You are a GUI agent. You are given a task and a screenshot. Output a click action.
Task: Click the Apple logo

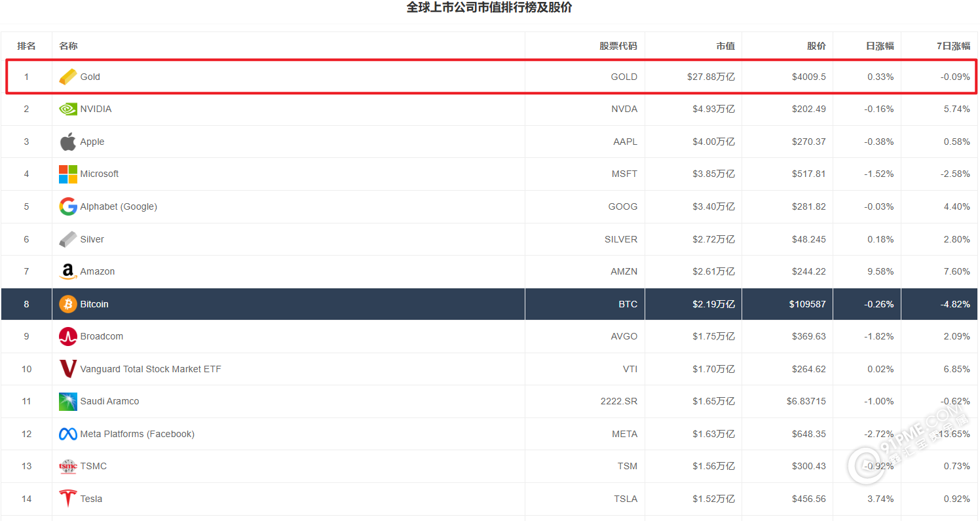pos(67,142)
